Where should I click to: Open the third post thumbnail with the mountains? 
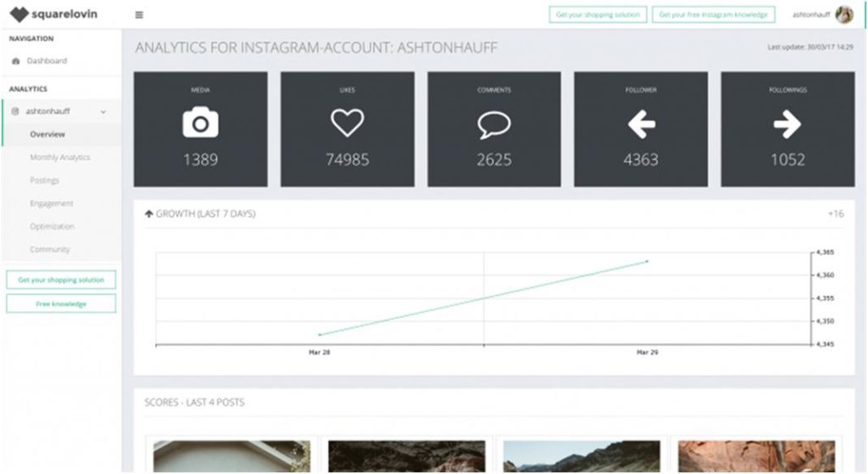(x=581, y=456)
